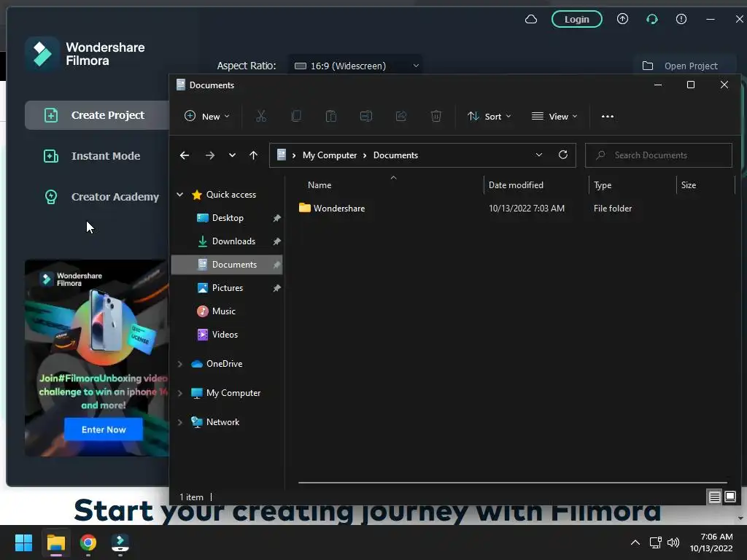Unpin Downloads using its pin icon
747x560 pixels.
click(x=276, y=241)
